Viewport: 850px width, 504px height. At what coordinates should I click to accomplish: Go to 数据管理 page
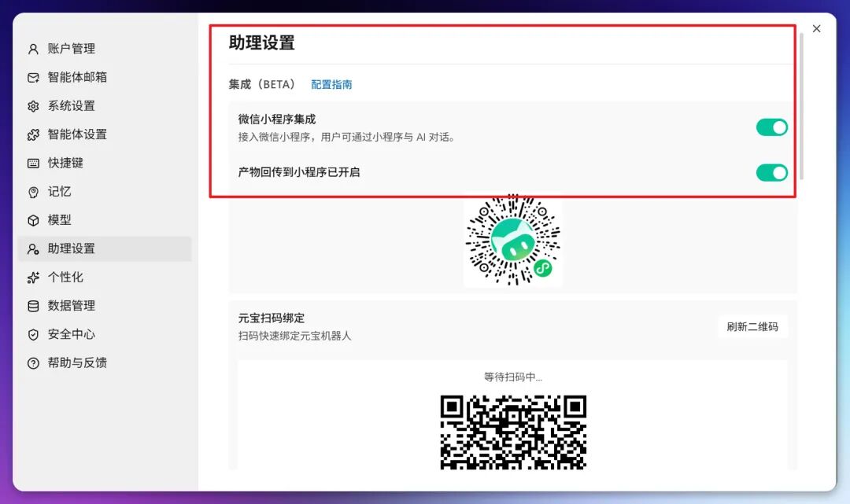105,306
